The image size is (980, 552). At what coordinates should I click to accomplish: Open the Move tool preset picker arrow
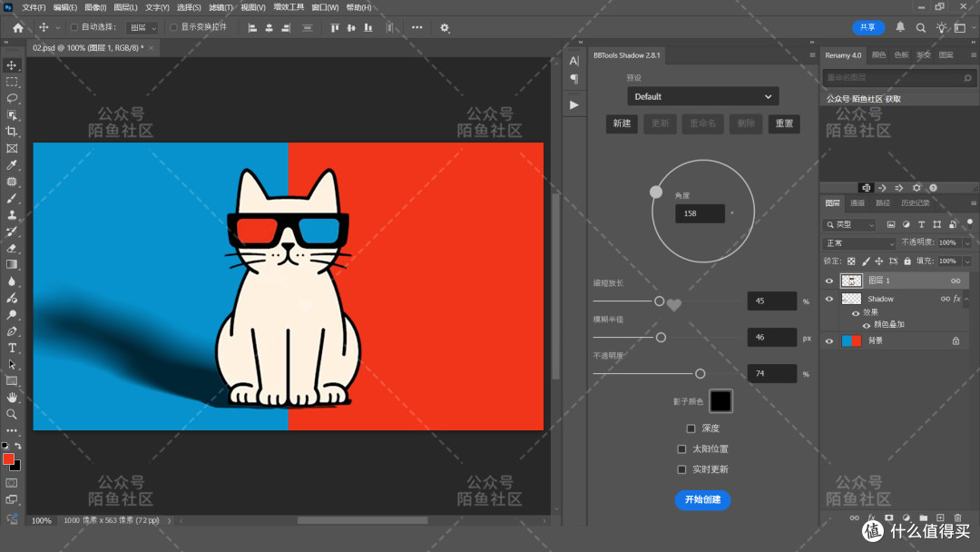coord(57,27)
